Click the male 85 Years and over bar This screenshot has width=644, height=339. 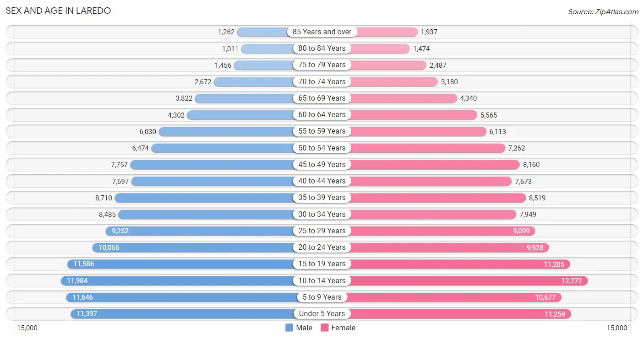[x=265, y=32]
